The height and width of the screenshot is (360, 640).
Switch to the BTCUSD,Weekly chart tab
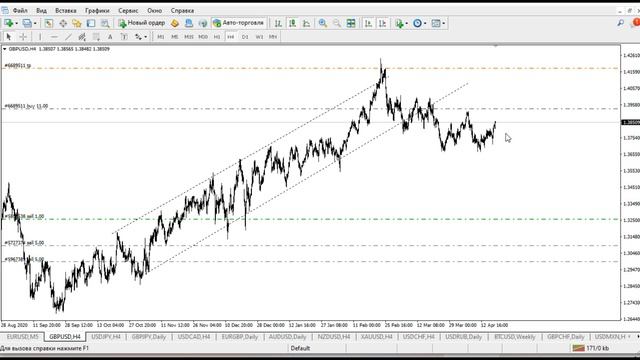(515, 337)
